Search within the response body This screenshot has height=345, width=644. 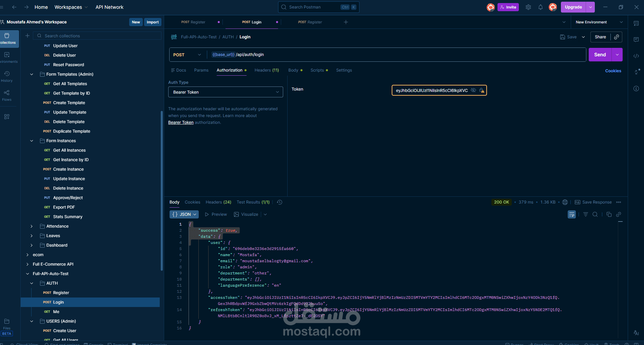595,214
